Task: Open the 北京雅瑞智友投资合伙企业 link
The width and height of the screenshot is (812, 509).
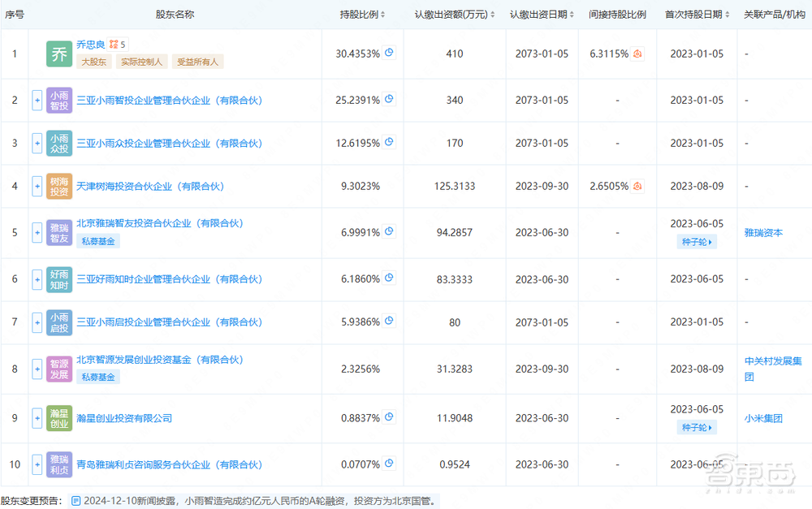Action: pyautogui.click(x=161, y=222)
